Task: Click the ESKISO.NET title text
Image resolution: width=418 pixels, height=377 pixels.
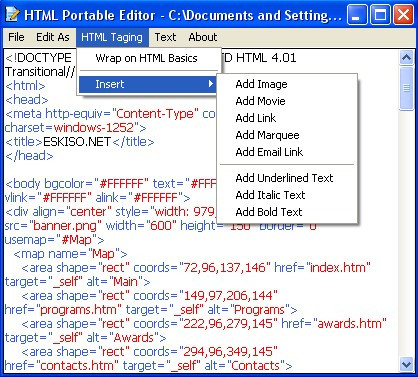Action: pos(77,142)
